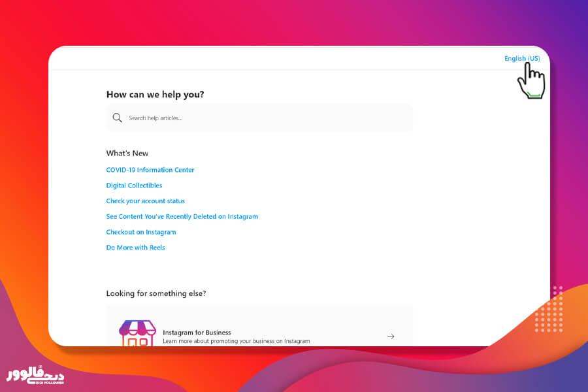Click the arrow on Instagram for Business card
The image size is (588, 392).
tap(391, 336)
